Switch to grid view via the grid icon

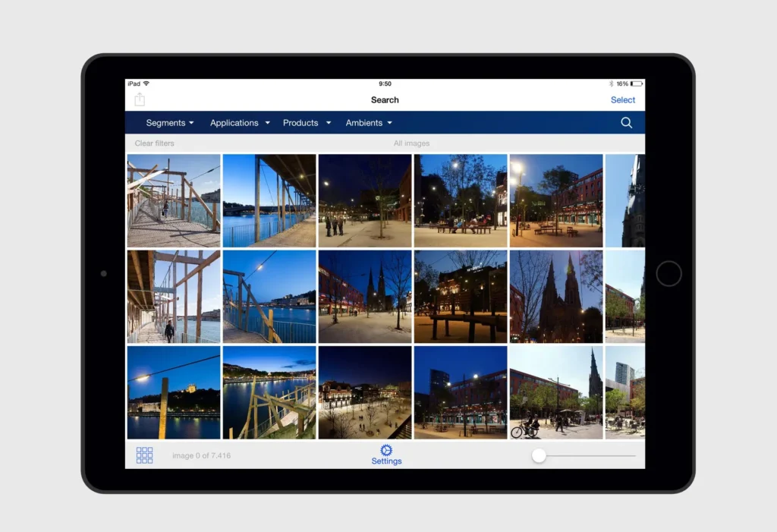pos(144,455)
